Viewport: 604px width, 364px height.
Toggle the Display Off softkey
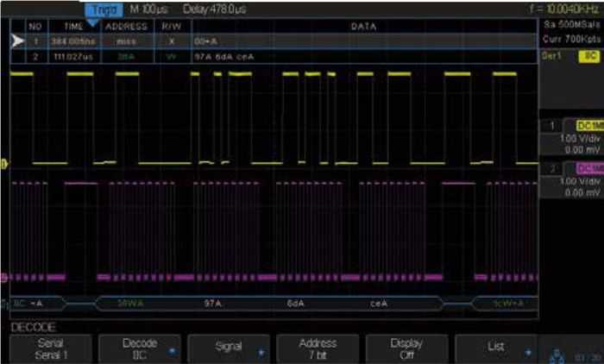coord(406,349)
